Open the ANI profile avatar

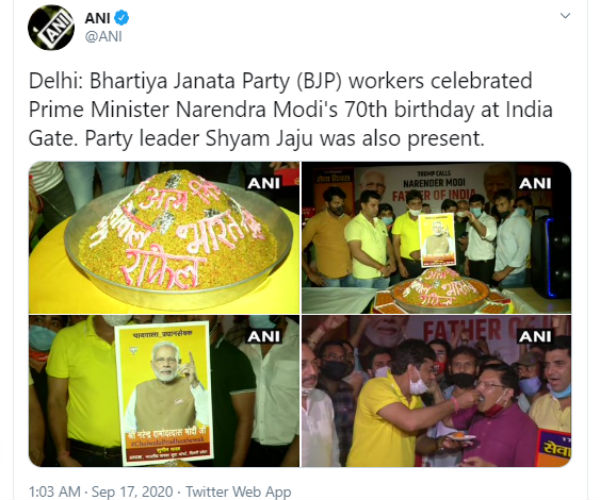tap(51, 27)
